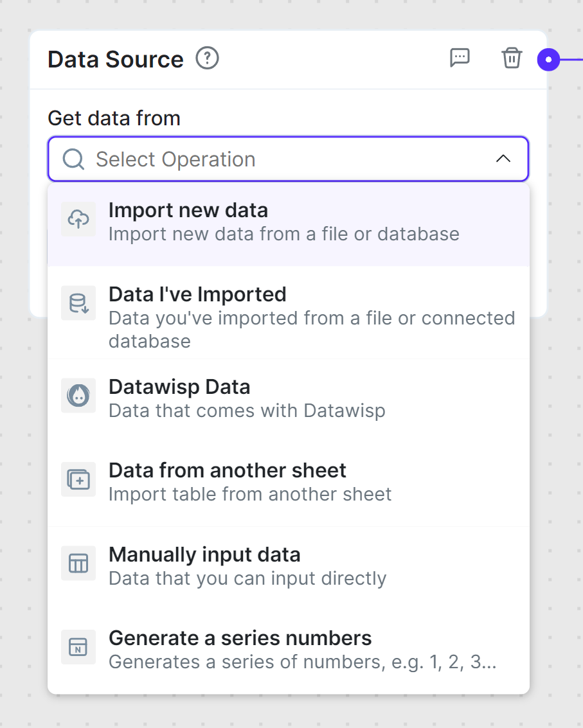
Task: Click the cloud upload icon
Action: pyautogui.click(x=78, y=220)
